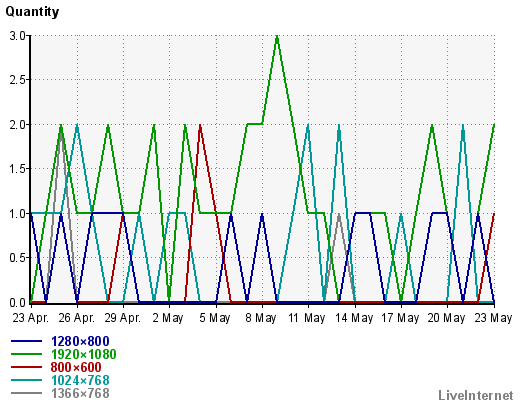The height and width of the screenshot is (405, 520).
Task: Click the 1280×800 legend label
Action: coord(80,341)
